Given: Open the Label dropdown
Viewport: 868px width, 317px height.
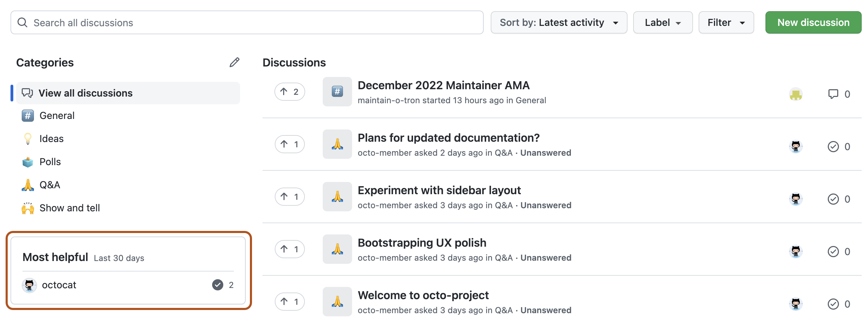Looking at the screenshot, I should (x=663, y=22).
